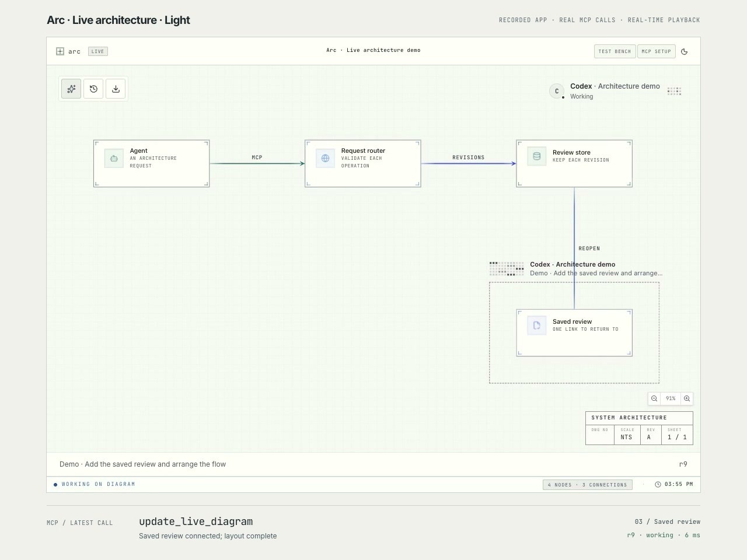This screenshot has height=560, width=747.
Task: Click the pixel-dot cursor icon near Saved review
Action: 507,268
